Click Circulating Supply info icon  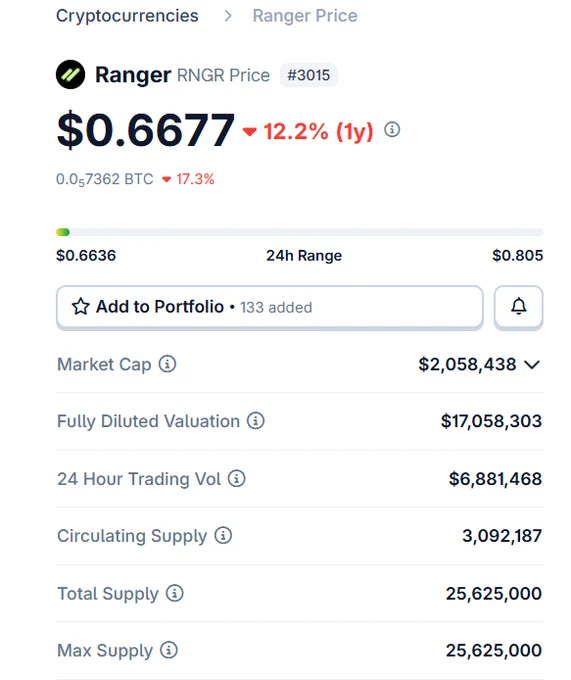(223, 535)
